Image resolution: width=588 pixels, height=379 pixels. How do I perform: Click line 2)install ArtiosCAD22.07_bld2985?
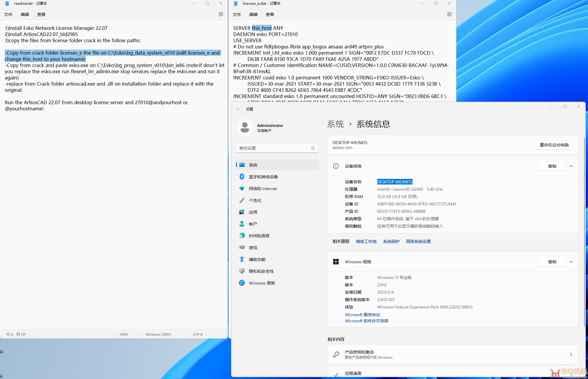click(41, 34)
